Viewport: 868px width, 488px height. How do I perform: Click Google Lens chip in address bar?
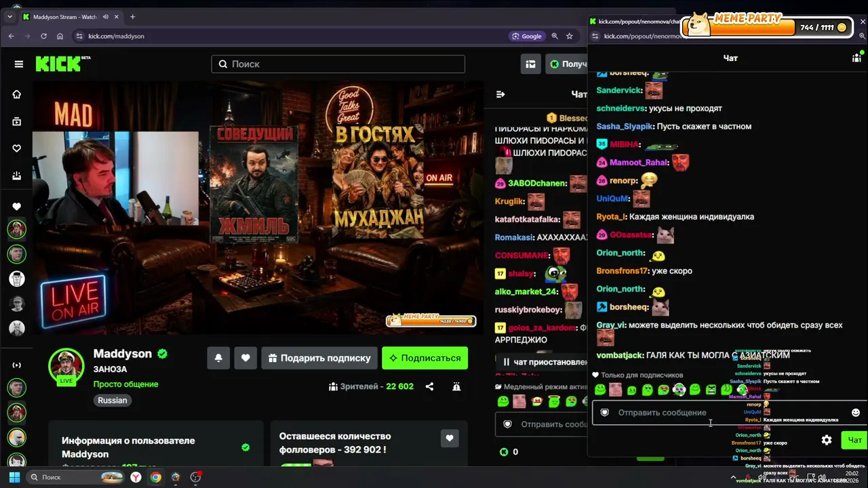pyautogui.click(x=527, y=36)
